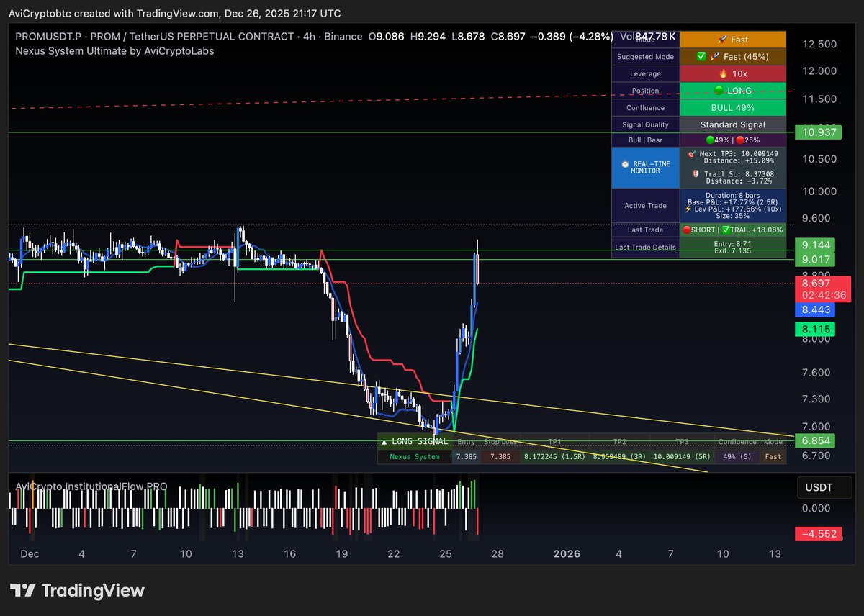Click the TP1 8.172245 (1.5R) cell
Image resolution: width=864 pixels, height=616 pixels.
pos(554,456)
